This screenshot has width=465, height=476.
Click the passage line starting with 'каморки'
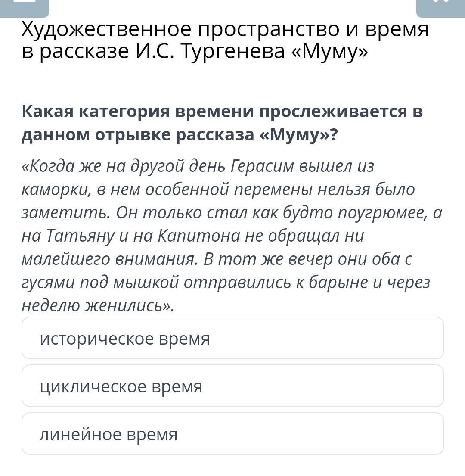tap(218, 190)
